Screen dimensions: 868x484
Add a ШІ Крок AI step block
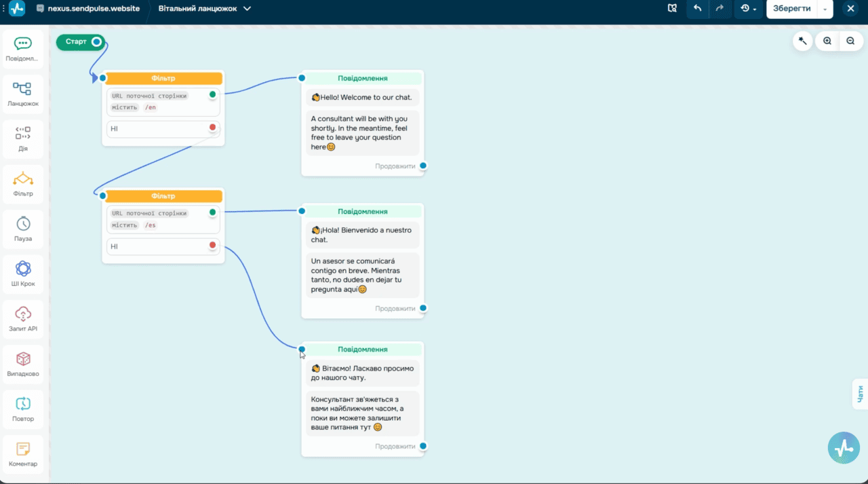[23, 274]
